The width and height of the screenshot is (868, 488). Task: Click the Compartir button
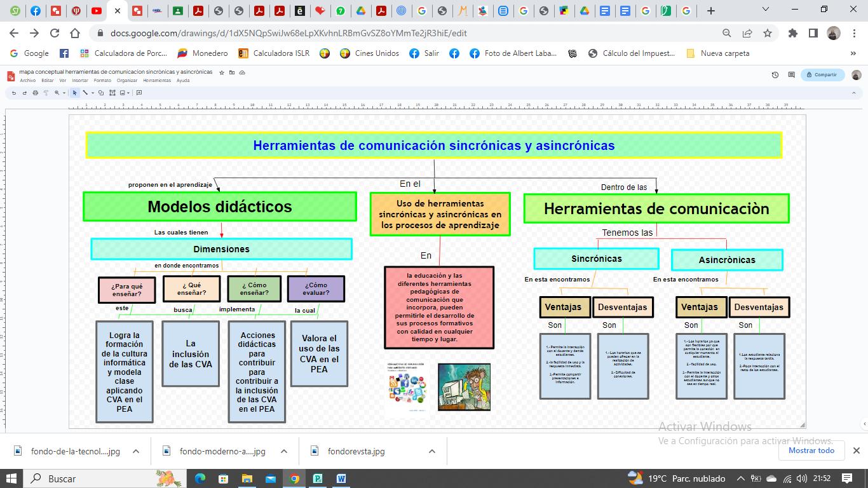click(x=822, y=75)
